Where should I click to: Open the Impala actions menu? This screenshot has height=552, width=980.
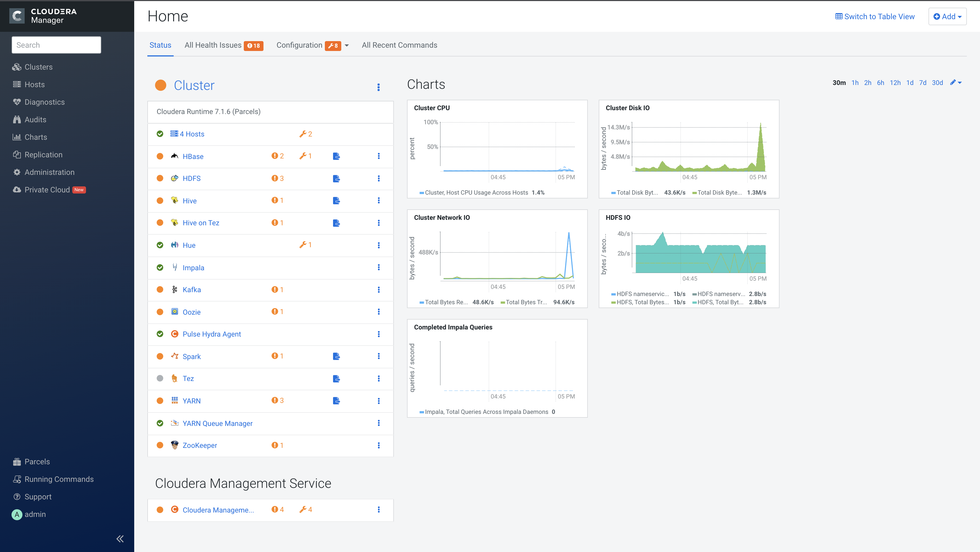pyautogui.click(x=379, y=267)
